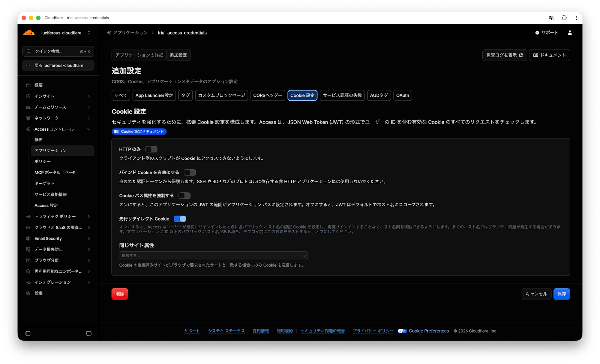Select the すべて filter chip
600x364 pixels.
[x=121, y=95]
